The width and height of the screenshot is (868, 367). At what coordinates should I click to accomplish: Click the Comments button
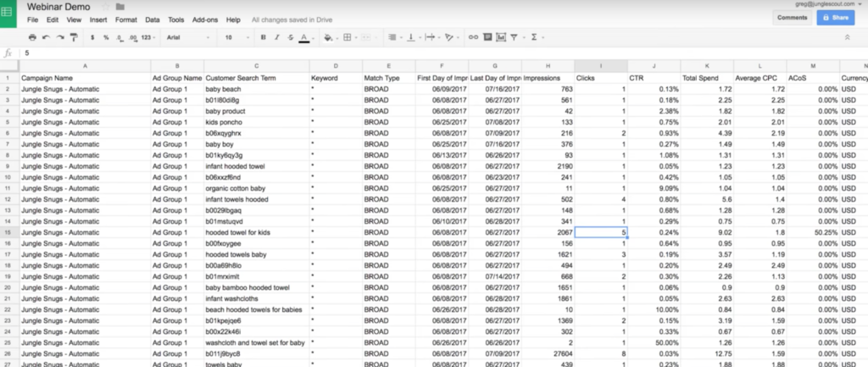click(x=792, y=17)
